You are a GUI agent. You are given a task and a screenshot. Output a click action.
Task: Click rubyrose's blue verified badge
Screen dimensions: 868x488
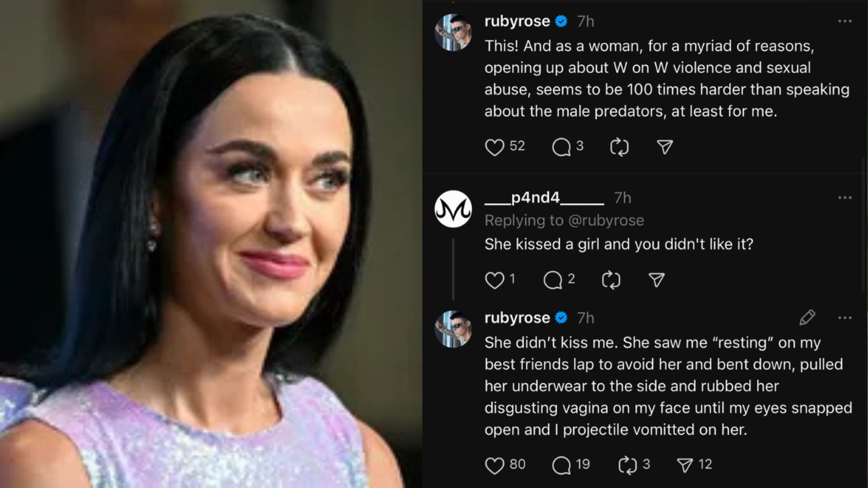click(x=560, y=21)
